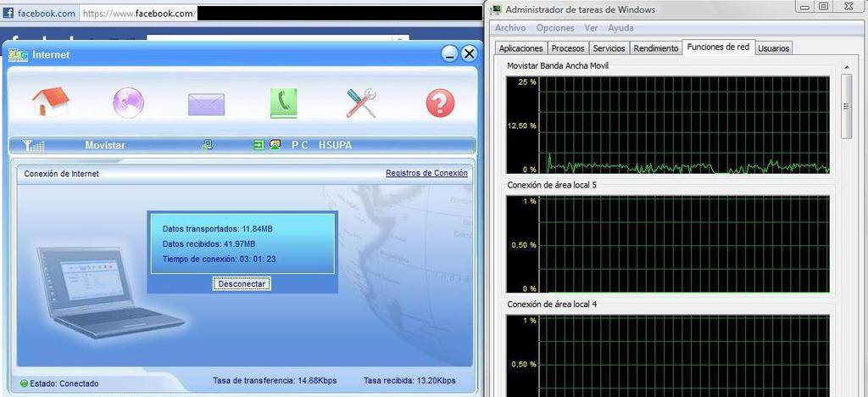
Task: Open Registros de Conexión link
Action: pyautogui.click(x=426, y=173)
